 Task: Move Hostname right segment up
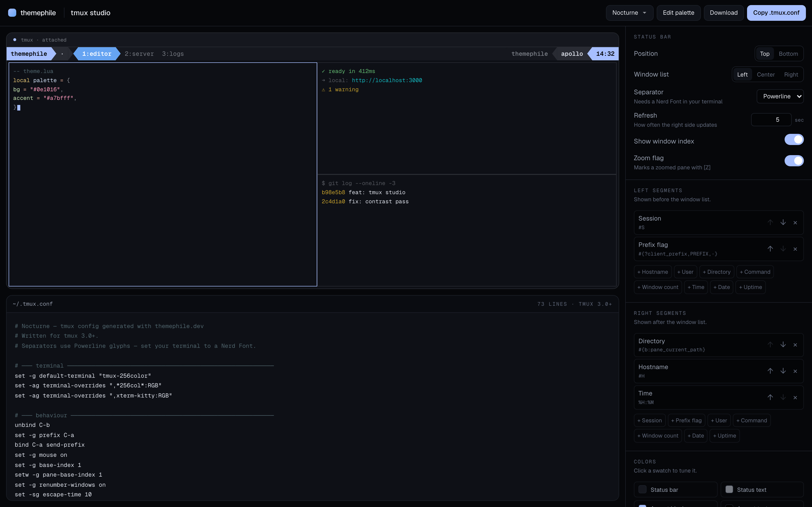click(770, 371)
